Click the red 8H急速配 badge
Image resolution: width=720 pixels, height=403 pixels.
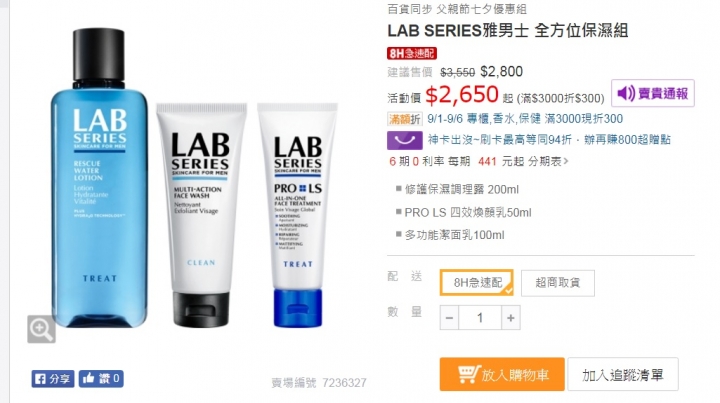coord(411,53)
